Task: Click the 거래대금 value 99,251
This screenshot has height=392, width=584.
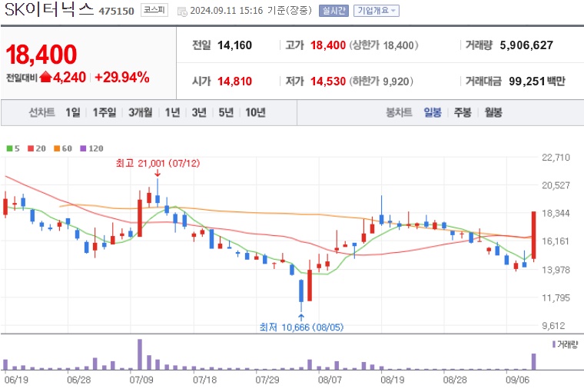Action: coord(526,81)
